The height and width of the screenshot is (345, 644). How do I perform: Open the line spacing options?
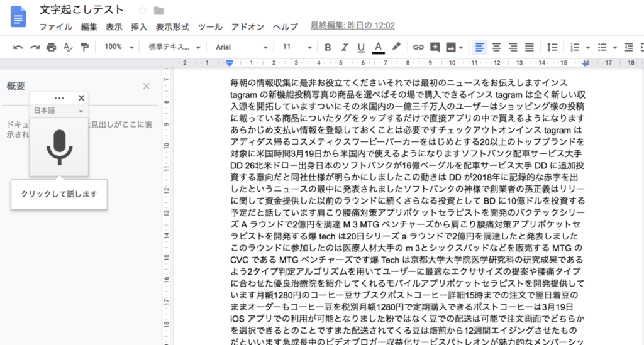point(552,47)
